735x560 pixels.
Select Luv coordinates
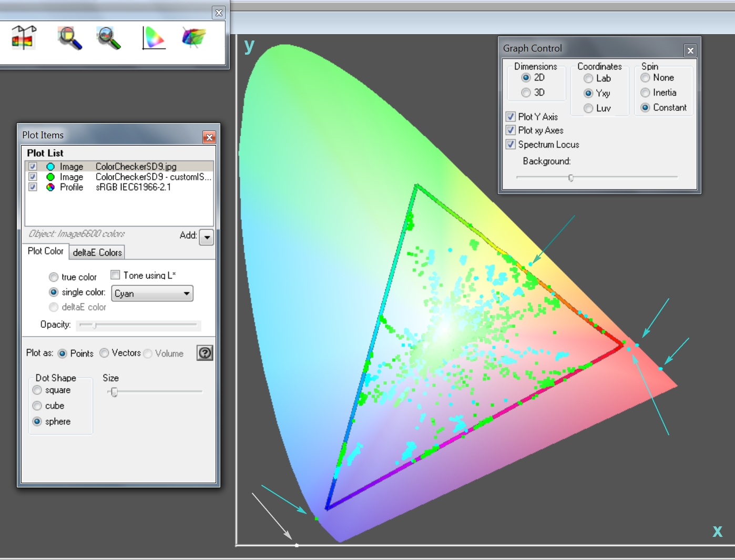tap(588, 108)
